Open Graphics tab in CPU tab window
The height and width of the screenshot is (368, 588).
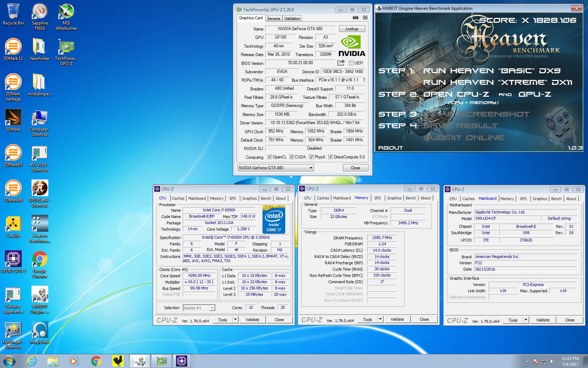[x=250, y=198]
